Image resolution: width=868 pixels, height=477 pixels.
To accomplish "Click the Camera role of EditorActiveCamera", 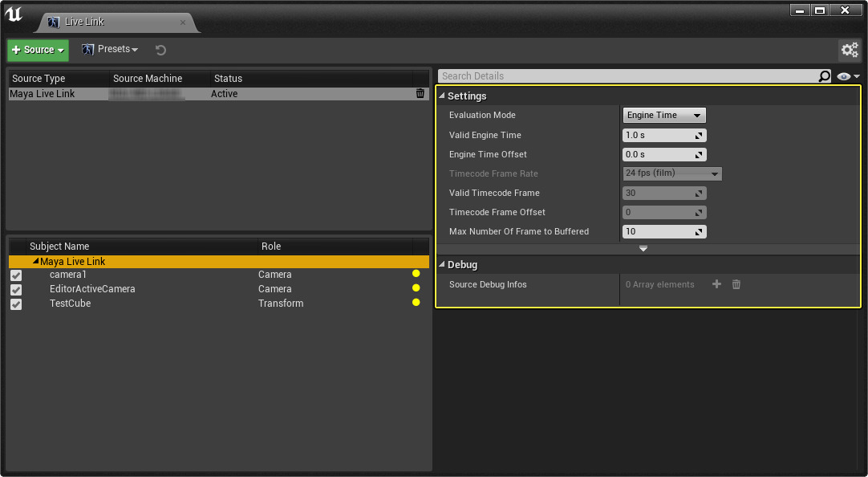I will [x=274, y=289].
